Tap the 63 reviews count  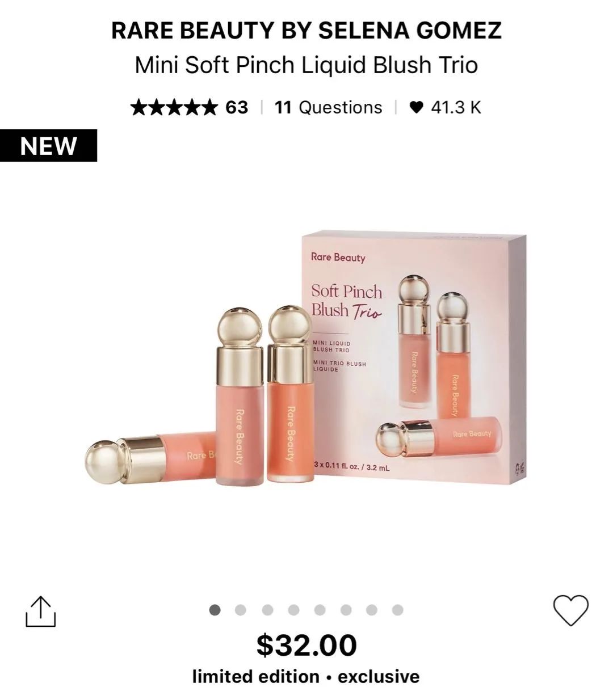pyautogui.click(x=237, y=107)
